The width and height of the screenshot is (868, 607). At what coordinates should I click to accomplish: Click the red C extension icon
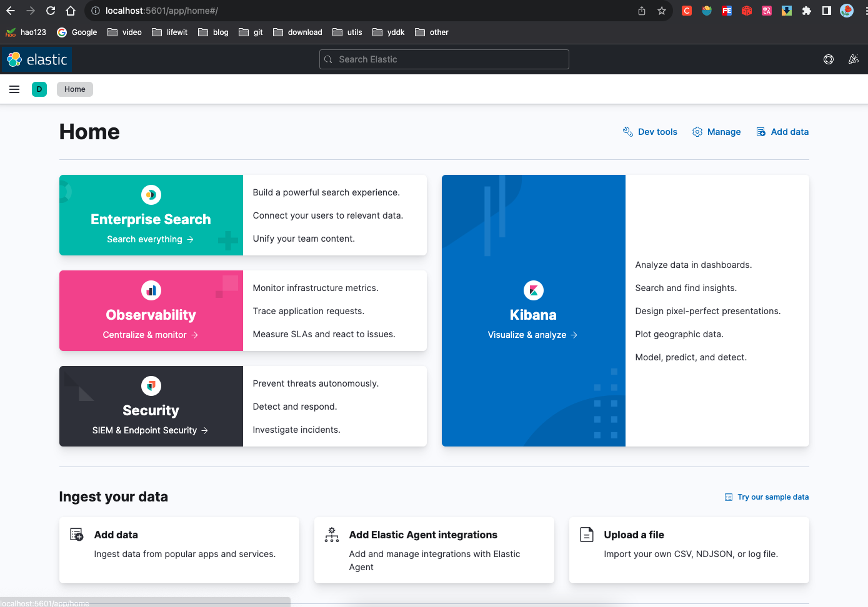[687, 11]
